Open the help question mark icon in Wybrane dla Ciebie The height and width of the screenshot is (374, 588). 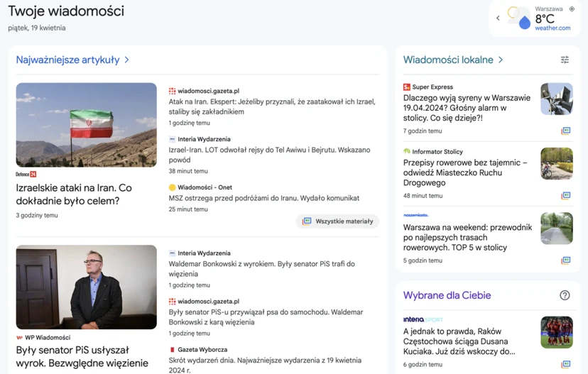click(565, 295)
